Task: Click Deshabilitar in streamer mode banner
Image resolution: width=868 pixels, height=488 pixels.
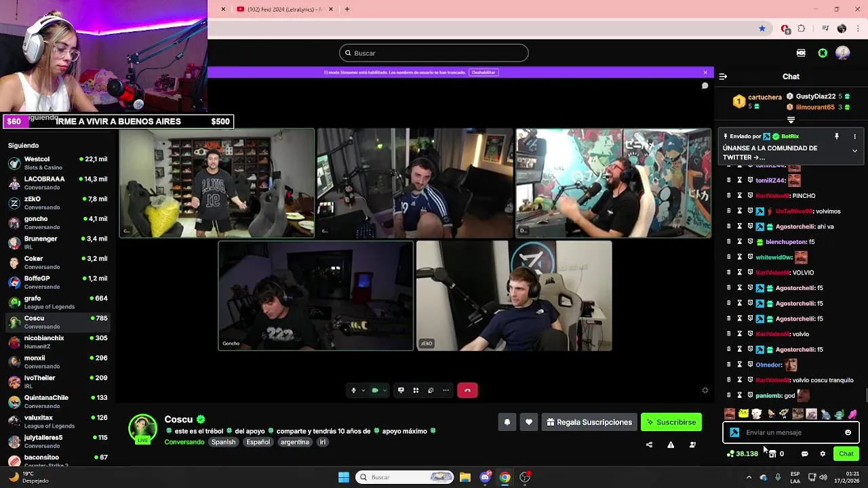Action: 484,73
